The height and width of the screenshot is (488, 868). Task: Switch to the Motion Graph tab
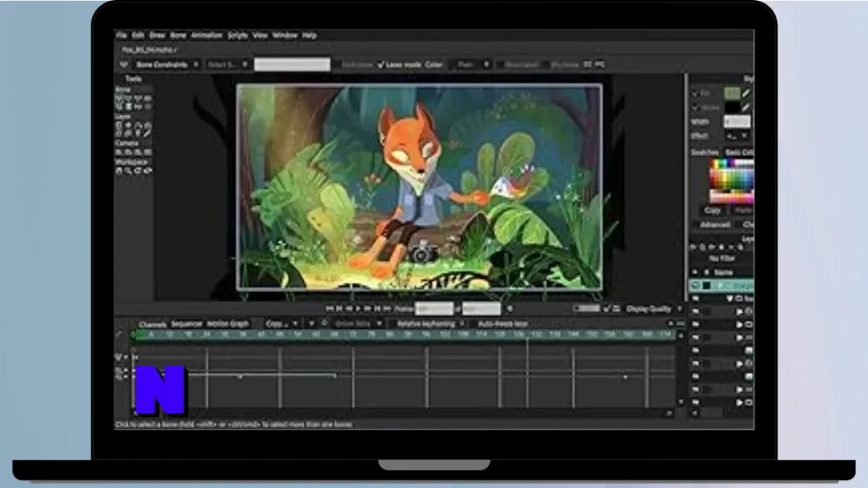pos(227,324)
